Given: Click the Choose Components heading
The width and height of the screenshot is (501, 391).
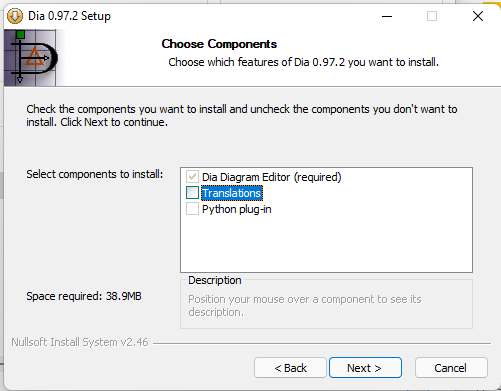Looking at the screenshot, I should [219, 44].
